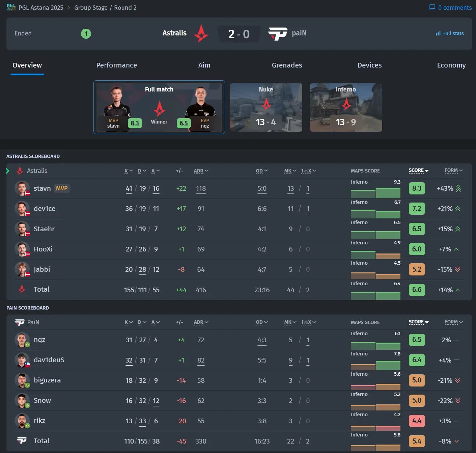Open stavn's player name link
This screenshot has height=453, width=476.
(42, 188)
